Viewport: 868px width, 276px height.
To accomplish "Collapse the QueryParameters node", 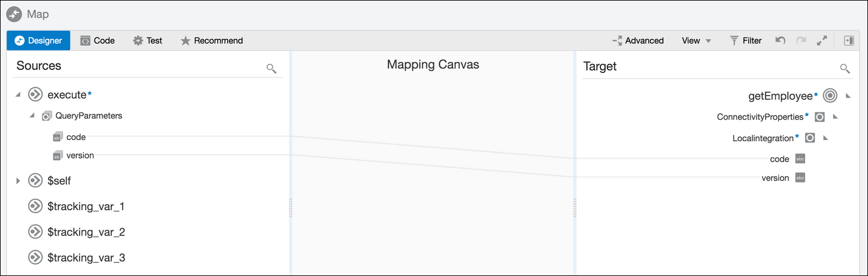I will (x=32, y=116).
